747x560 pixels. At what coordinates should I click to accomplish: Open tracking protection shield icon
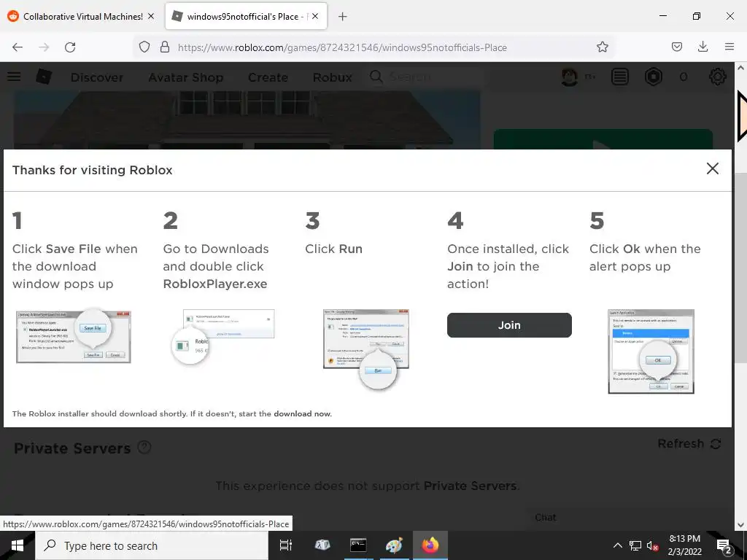point(144,47)
